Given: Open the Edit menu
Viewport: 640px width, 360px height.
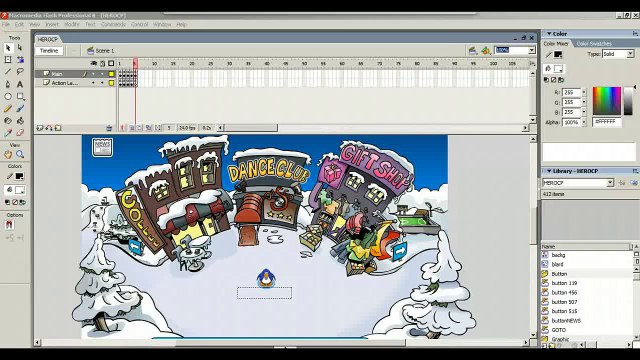Looking at the screenshot, I should coord(19,24).
